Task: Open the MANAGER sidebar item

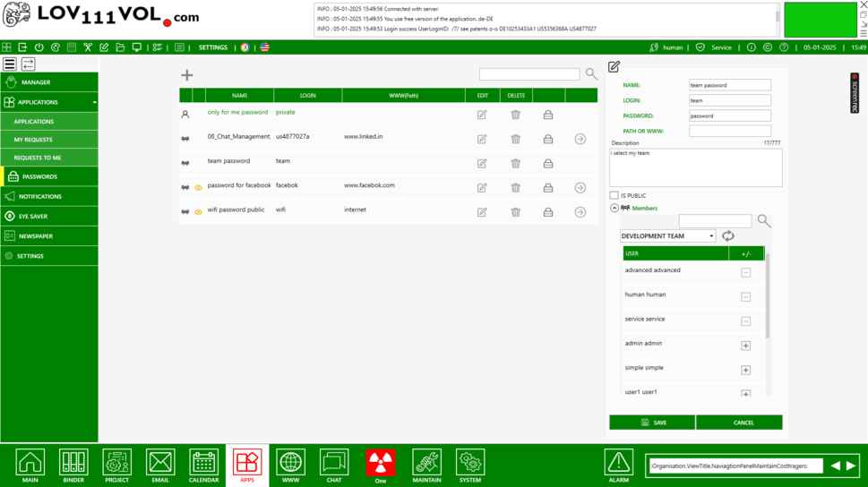Action: pyautogui.click(x=49, y=81)
